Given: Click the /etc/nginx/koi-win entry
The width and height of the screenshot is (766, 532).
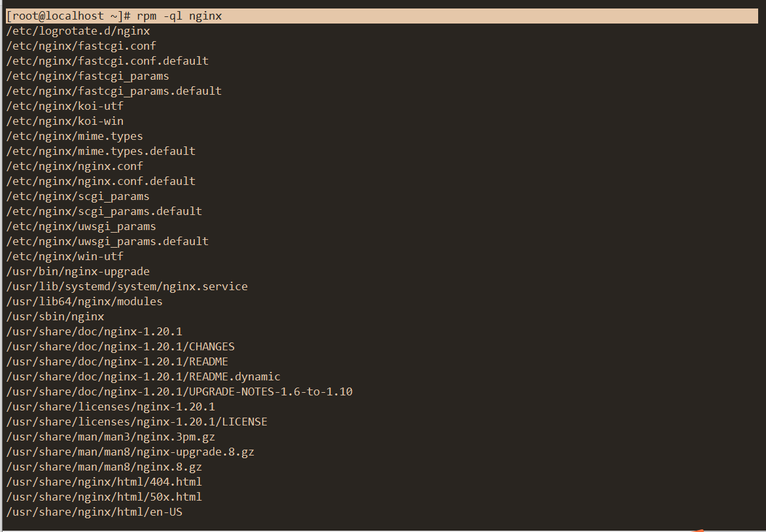Looking at the screenshot, I should click(65, 121).
